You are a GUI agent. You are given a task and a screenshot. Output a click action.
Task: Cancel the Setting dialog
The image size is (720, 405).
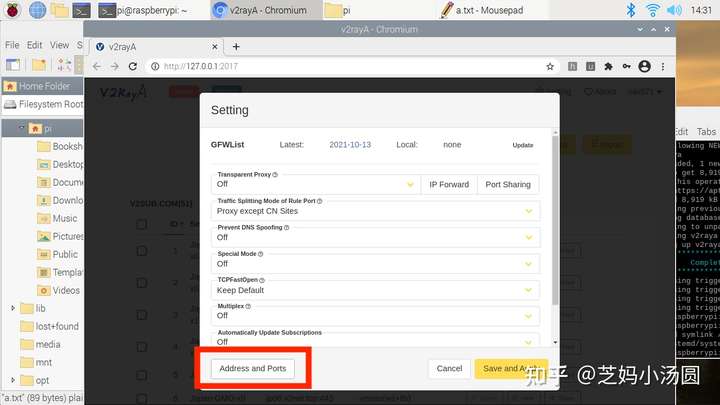tap(449, 368)
